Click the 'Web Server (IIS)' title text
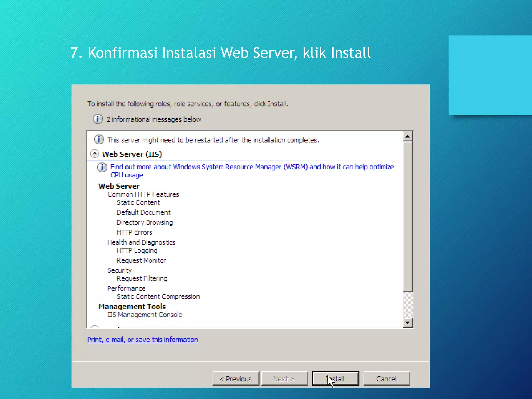 click(132, 154)
